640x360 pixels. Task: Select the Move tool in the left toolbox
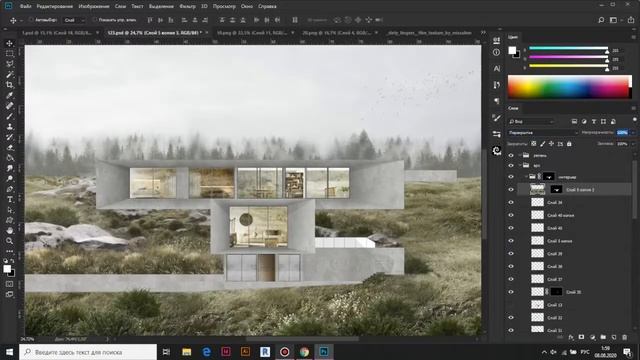coord(9,43)
